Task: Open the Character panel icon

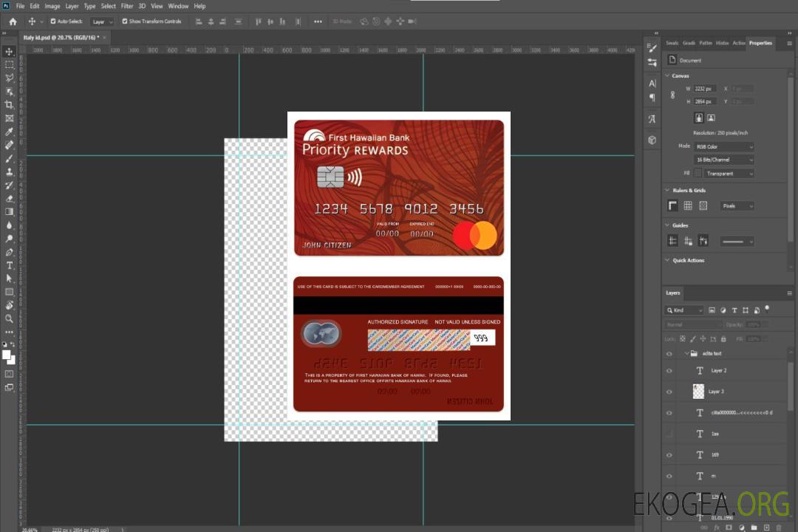Action: [x=652, y=83]
